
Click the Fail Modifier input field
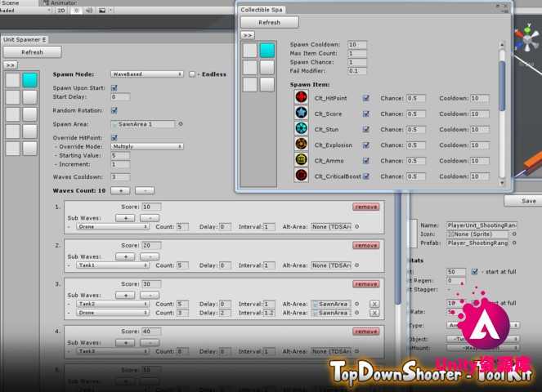click(357, 71)
